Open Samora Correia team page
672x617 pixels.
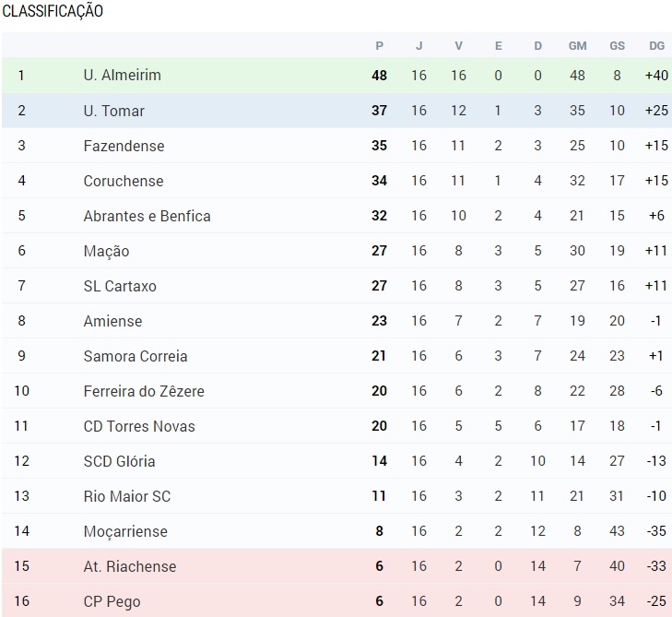pos(135,356)
